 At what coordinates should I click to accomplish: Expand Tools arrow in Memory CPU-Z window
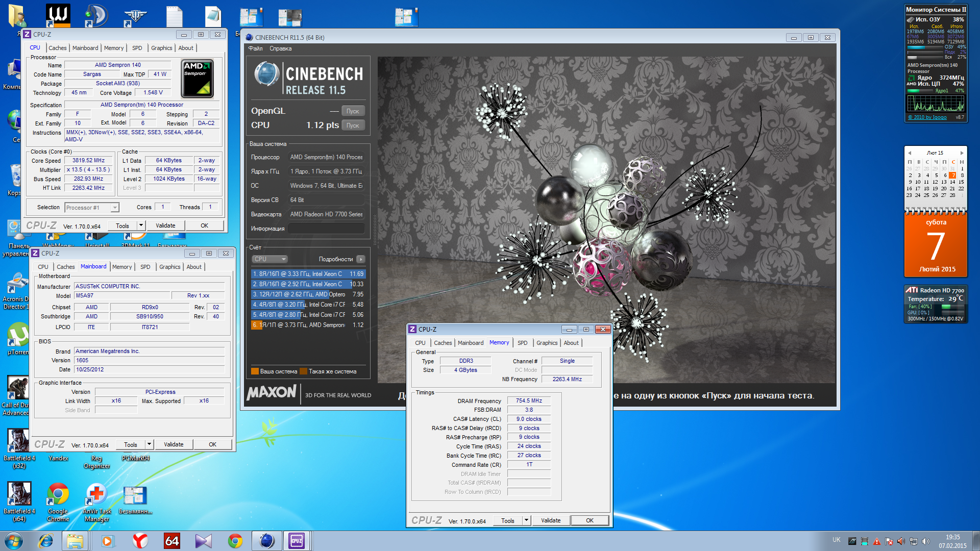(527, 520)
